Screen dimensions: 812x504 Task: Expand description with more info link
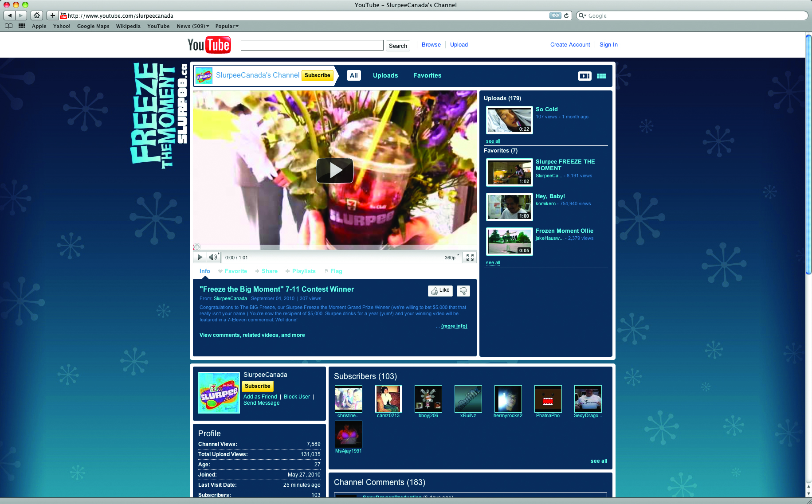click(x=454, y=326)
